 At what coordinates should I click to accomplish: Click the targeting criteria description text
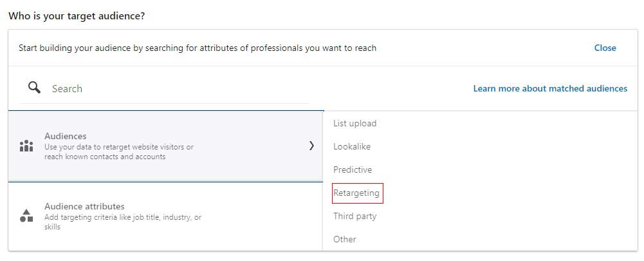point(123,222)
